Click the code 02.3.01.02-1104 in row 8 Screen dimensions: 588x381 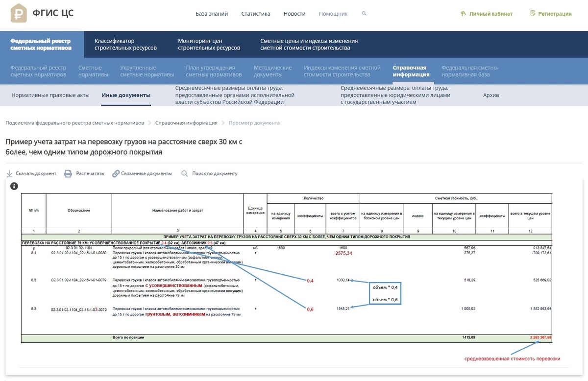78,248
